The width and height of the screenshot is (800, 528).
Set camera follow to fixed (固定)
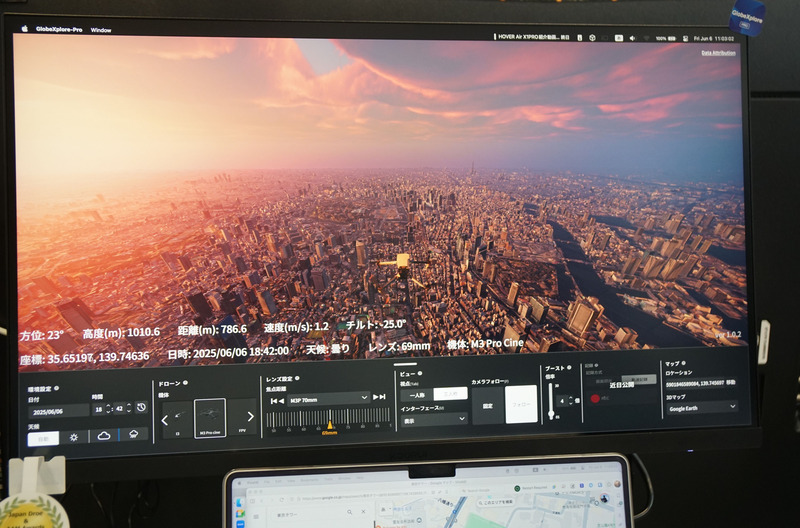[x=488, y=406]
